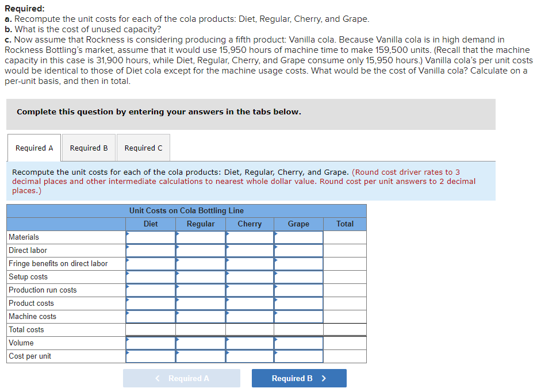Click the Total column header
Image resolution: width=537 pixels, height=392 pixels.
(345, 224)
